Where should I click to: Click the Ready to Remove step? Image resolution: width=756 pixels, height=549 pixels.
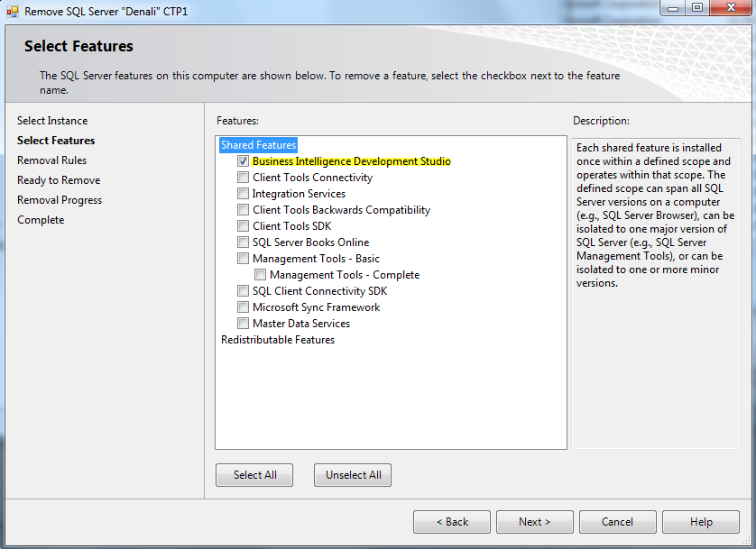point(59,180)
